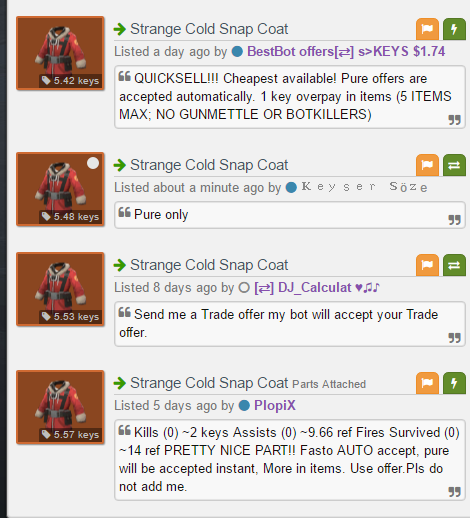Report the Keyser Söze listing with flag icon
The height and width of the screenshot is (518, 470).
click(427, 165)
